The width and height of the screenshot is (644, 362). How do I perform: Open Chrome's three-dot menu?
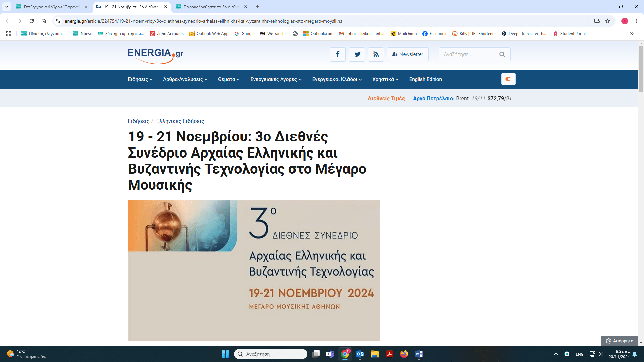coord(636,21)
